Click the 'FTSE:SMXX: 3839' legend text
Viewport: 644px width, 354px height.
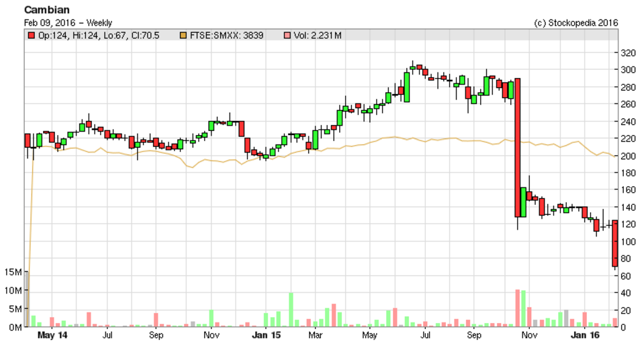click(226, 36)
